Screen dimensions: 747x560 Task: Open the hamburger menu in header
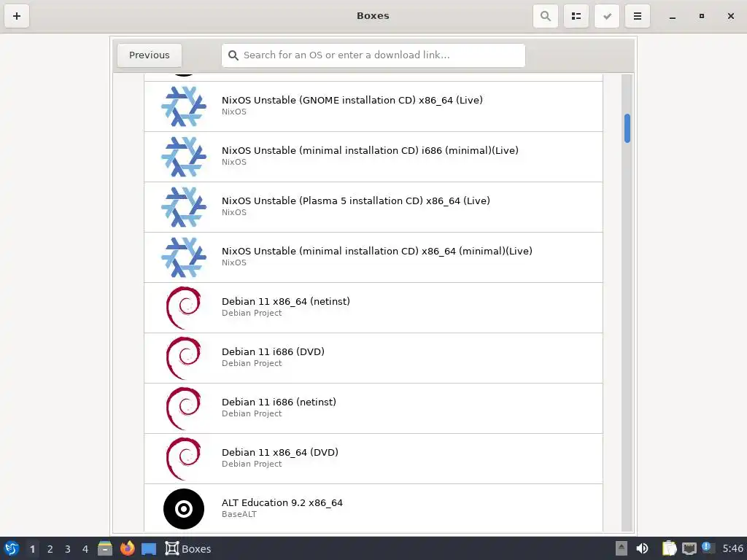coord(638,16)
